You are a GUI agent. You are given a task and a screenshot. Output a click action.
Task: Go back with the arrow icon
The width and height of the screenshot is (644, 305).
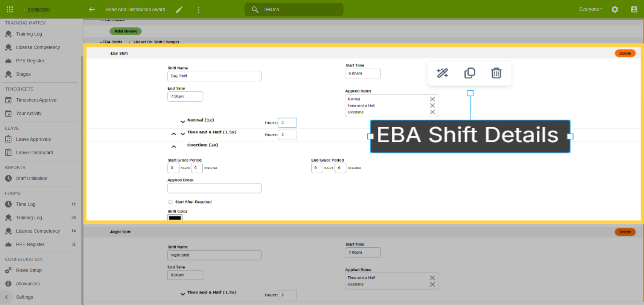click(92, 9)
